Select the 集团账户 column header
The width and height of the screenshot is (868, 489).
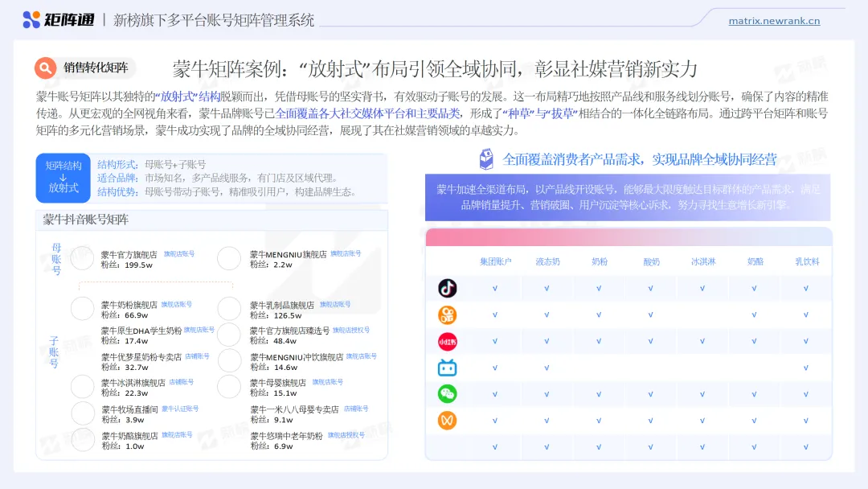coord(495,261)
